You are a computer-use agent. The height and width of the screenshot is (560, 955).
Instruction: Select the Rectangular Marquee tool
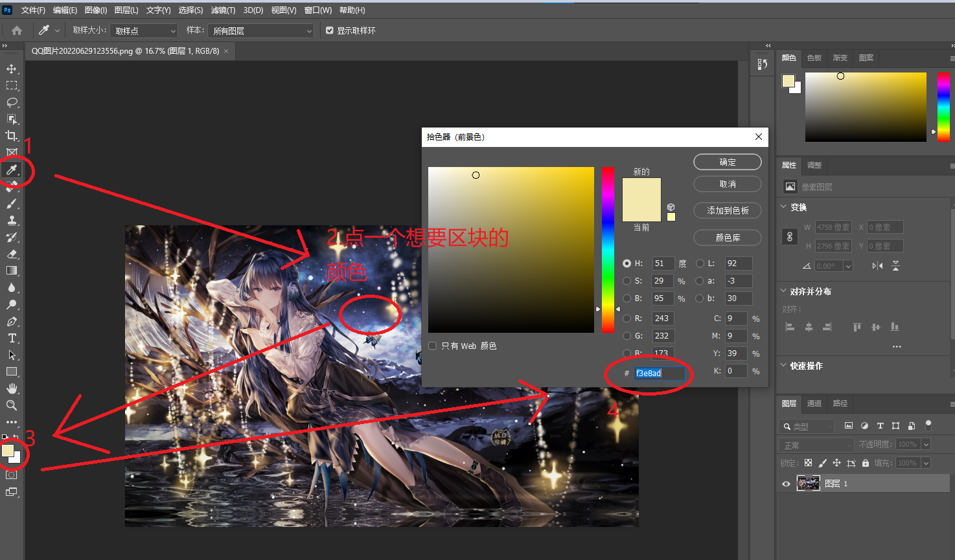(12, 85)
